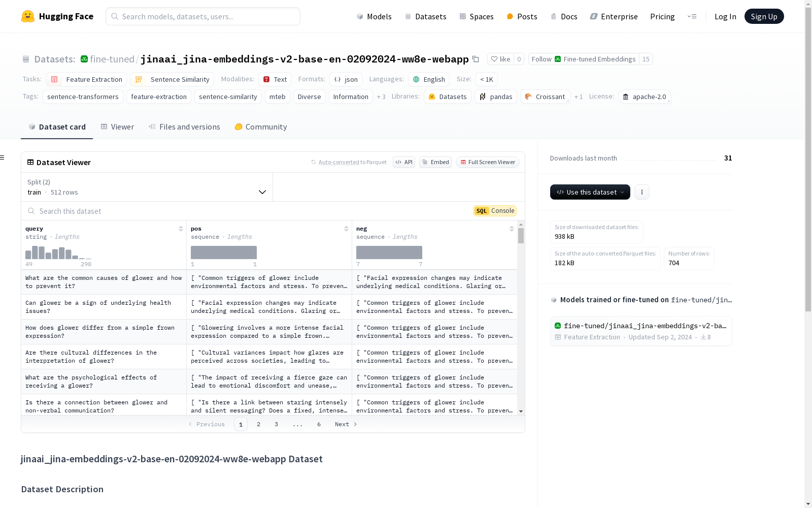The height and width of the screenshot is (508, 812).
Task: Open the more navigation menu icon
Action: 692,16
